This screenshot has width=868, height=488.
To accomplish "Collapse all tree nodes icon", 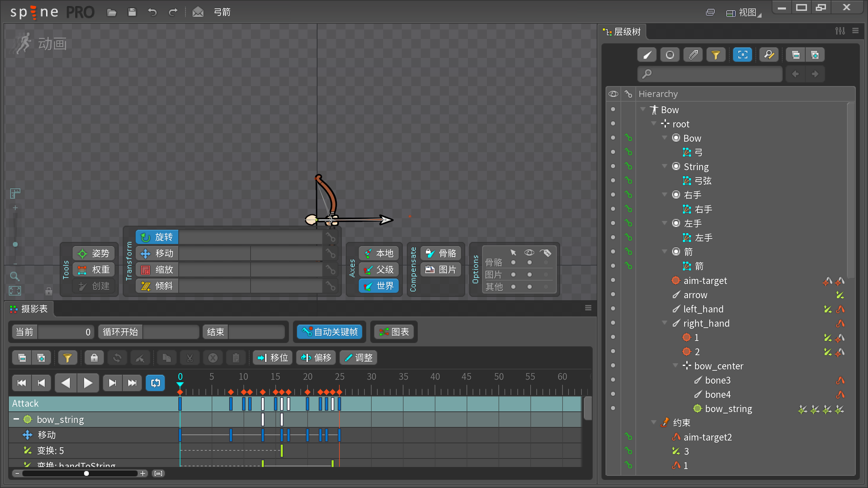I will (796, 55).
